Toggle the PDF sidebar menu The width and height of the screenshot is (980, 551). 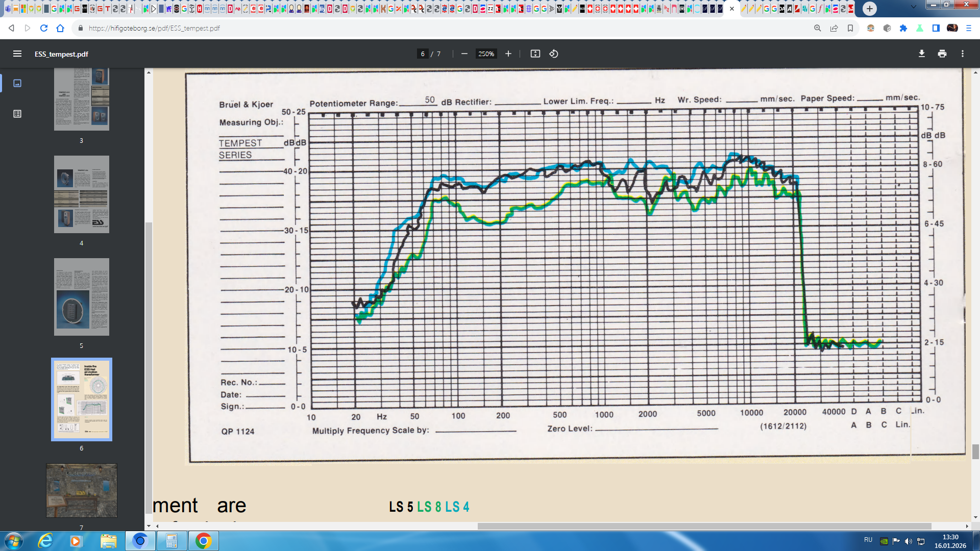tap(17, 54)
